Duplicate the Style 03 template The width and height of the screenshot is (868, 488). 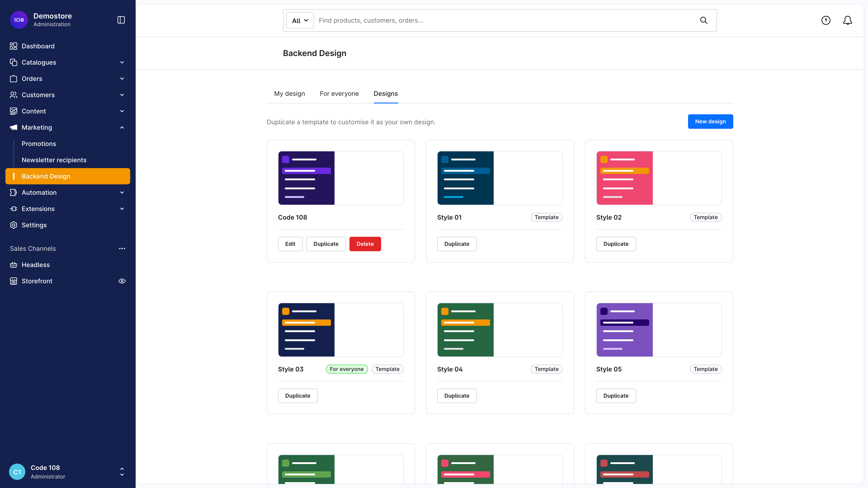[297, 396]
